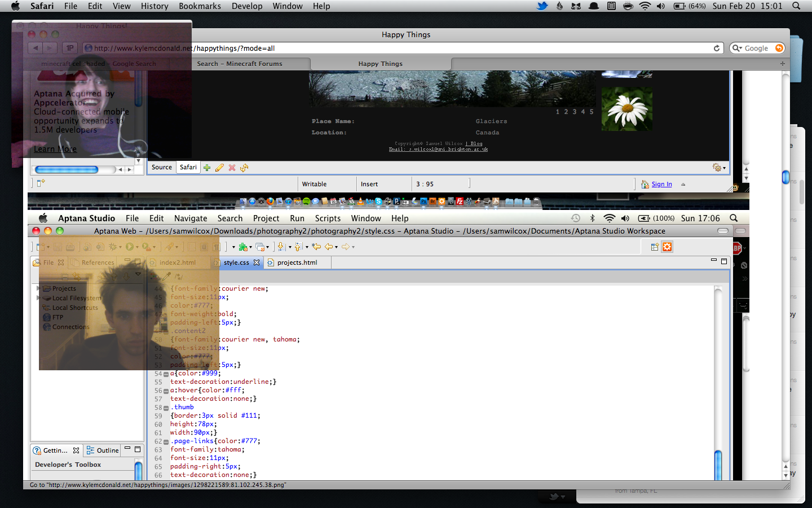Viewport: 812px width, 508px height.
Task: Click the red X delete icon
Action: [x=232, y=168]
